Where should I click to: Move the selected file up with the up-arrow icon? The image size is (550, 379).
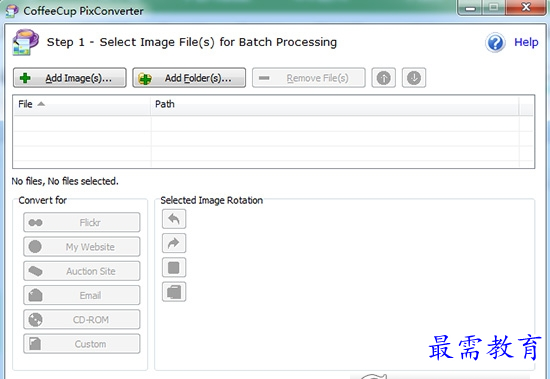pyautogui.click(x=384, y=78)
